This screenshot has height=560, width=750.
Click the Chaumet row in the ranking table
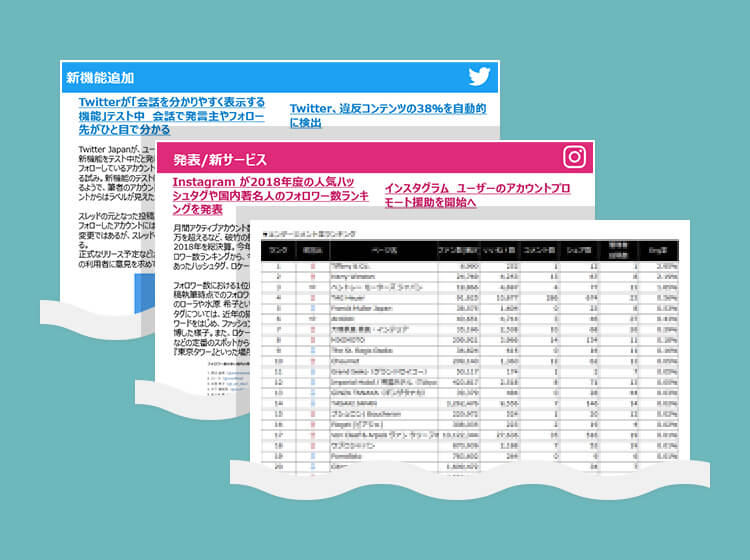[470, 361]
